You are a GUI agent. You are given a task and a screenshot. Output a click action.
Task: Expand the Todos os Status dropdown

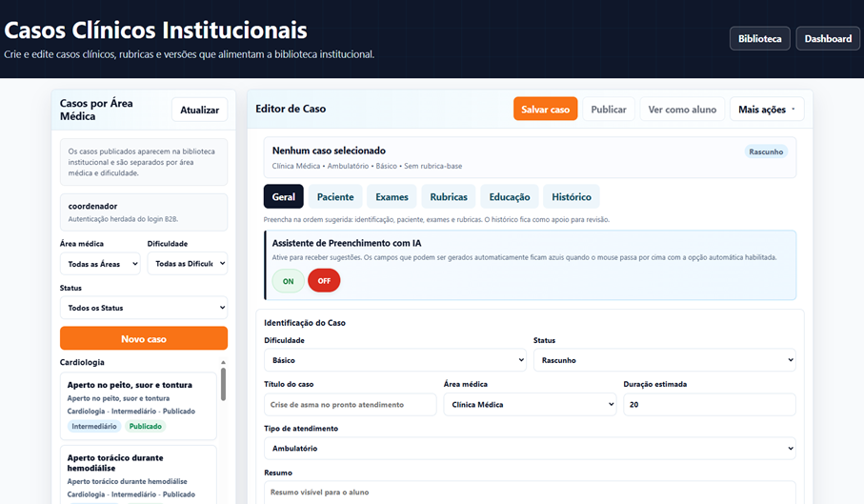pyautogui.click(x=144, y=308)
